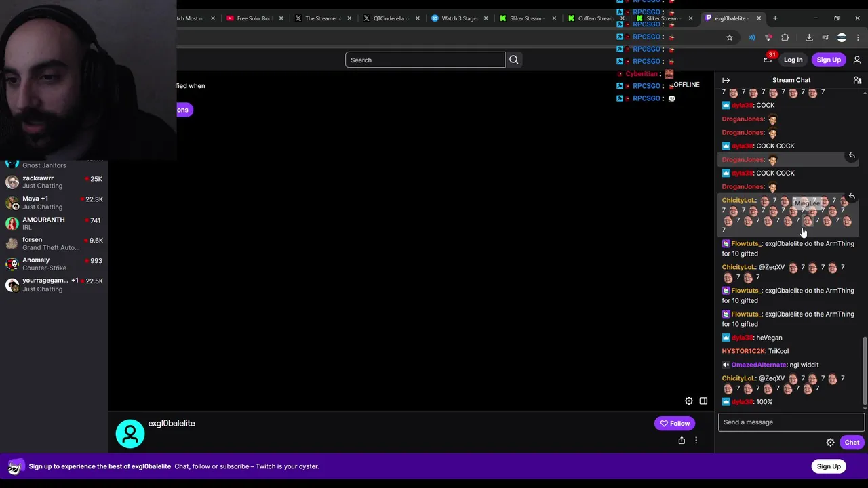Click the 'heVegan' chat message

coord(769,338)
